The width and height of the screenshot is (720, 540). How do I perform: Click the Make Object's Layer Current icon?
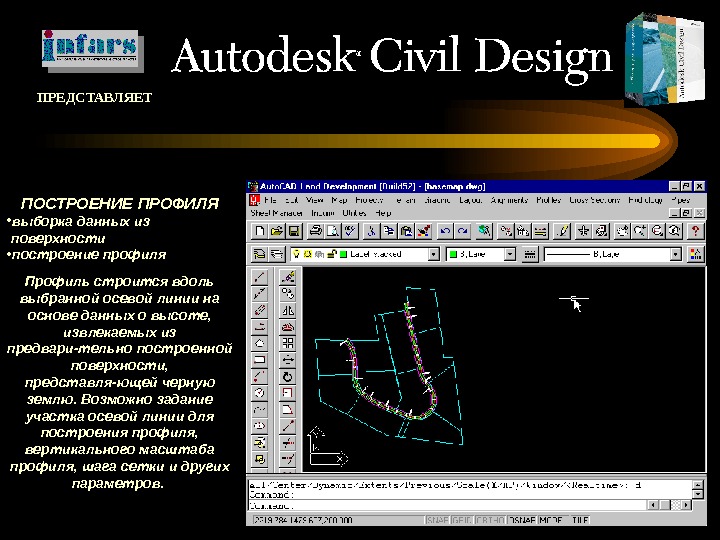pyautogui.click(x=259, y=254)
